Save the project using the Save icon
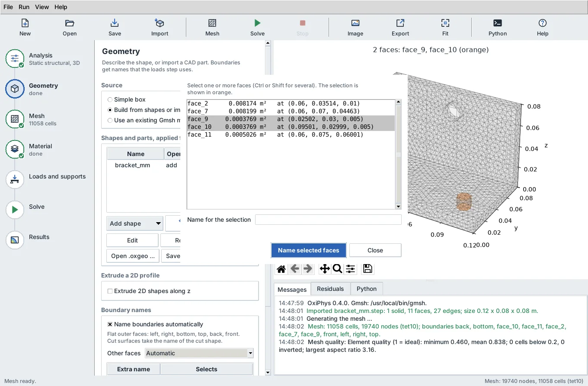Image resolution: width=588 pixels, height=386 pixels. (x=115, y=27)
